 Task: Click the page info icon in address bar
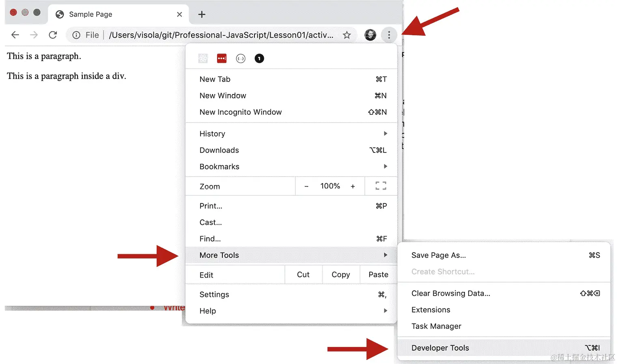(x=76, y=35)
